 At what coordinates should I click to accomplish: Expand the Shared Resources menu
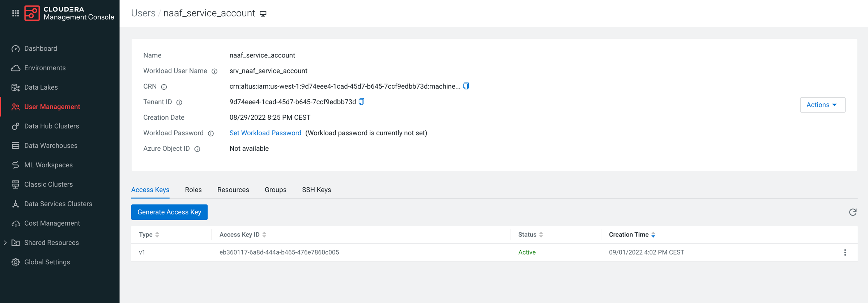click(x=5, y=243)
